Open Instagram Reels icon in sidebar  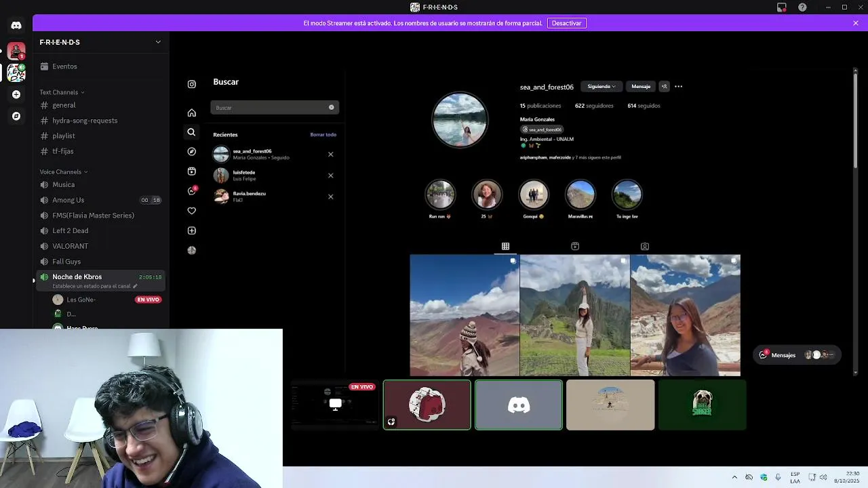(x=192, y=171)
